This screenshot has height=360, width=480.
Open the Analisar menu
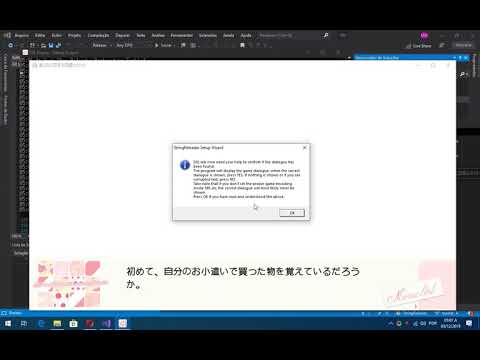pos(158,35)
